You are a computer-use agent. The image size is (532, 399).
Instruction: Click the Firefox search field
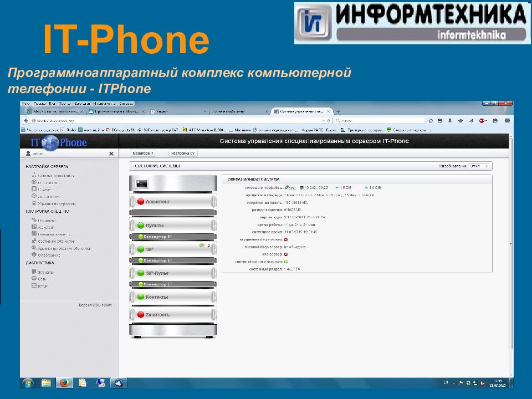click(379, 120)
